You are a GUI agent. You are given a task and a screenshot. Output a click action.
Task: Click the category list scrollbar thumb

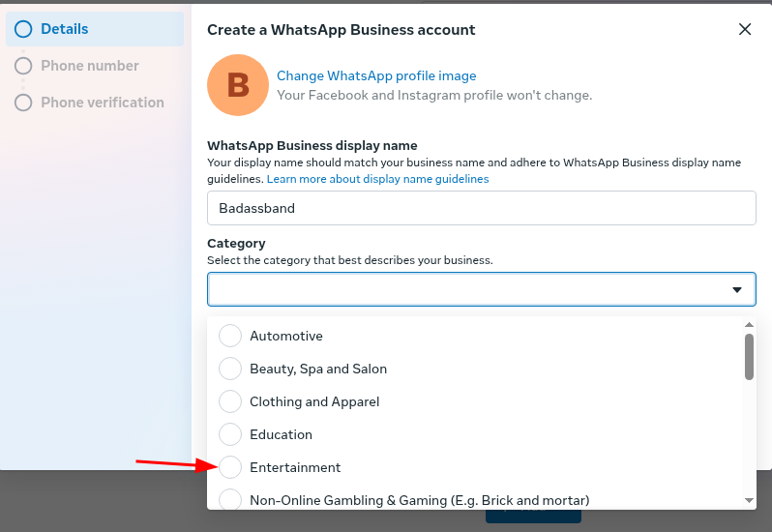(749, 356)
